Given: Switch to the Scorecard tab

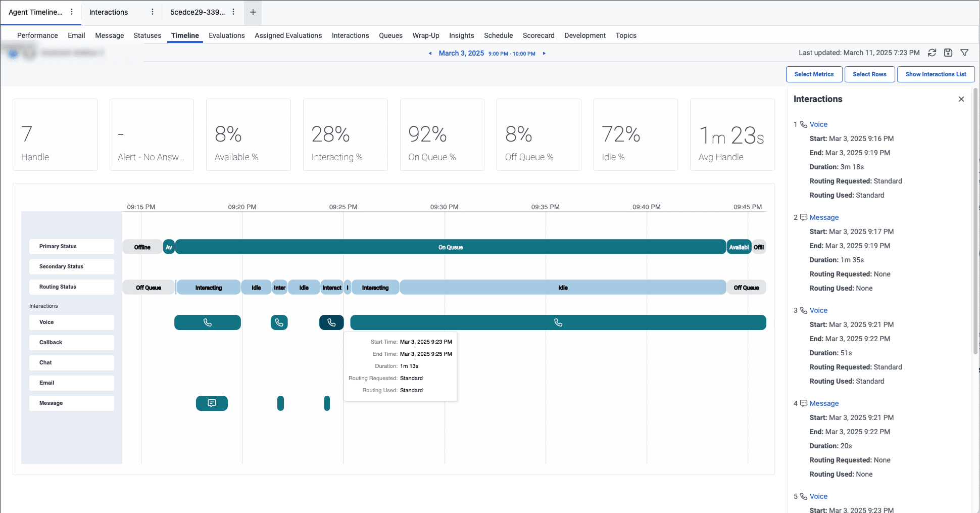Looking at the screenshot, I should pos(538,35).
